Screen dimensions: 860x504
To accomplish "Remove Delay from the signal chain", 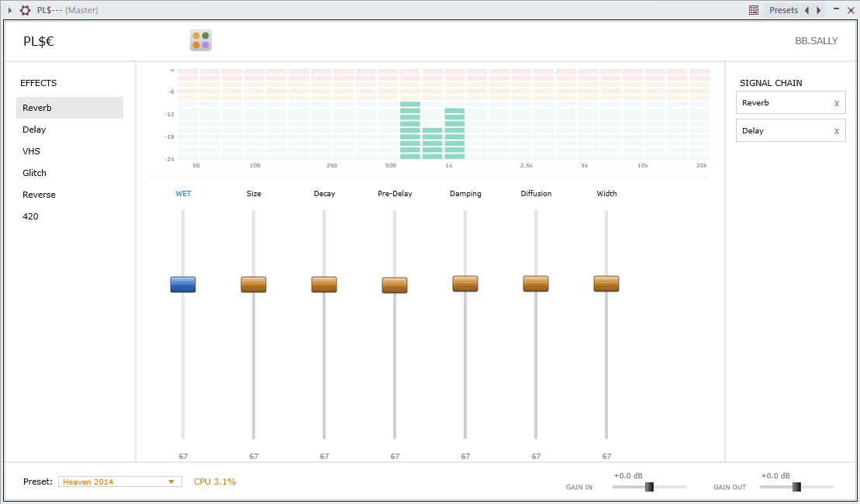I will pos(837,131).
